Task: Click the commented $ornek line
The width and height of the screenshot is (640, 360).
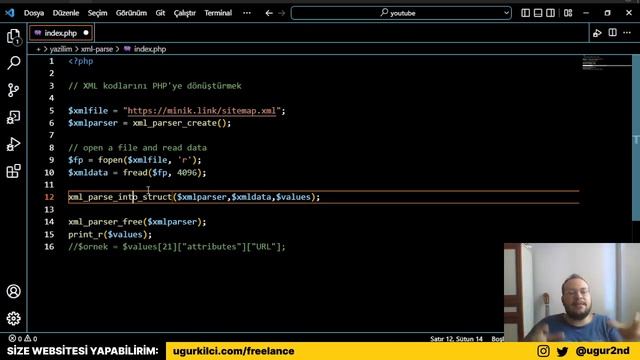Action: pos(177,247)
